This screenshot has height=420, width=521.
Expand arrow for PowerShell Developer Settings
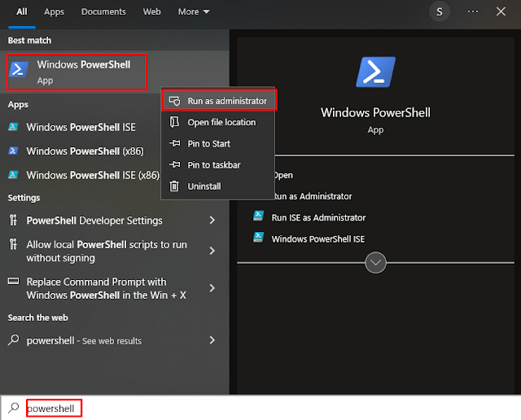[212, 220]
